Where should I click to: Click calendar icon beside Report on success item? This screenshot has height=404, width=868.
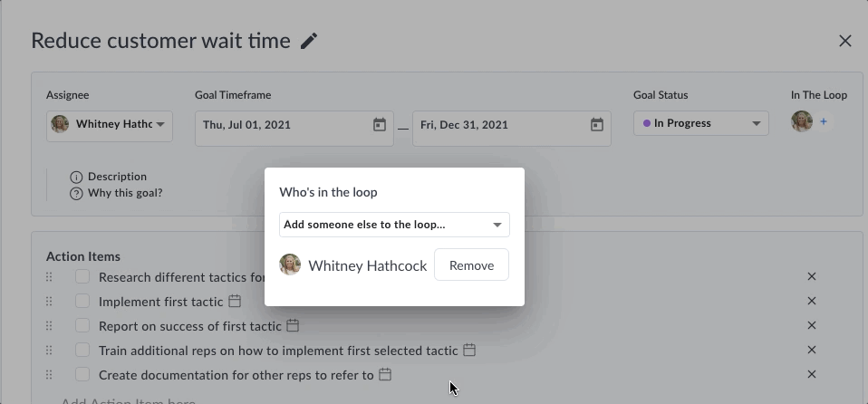(x=293, y=325)
